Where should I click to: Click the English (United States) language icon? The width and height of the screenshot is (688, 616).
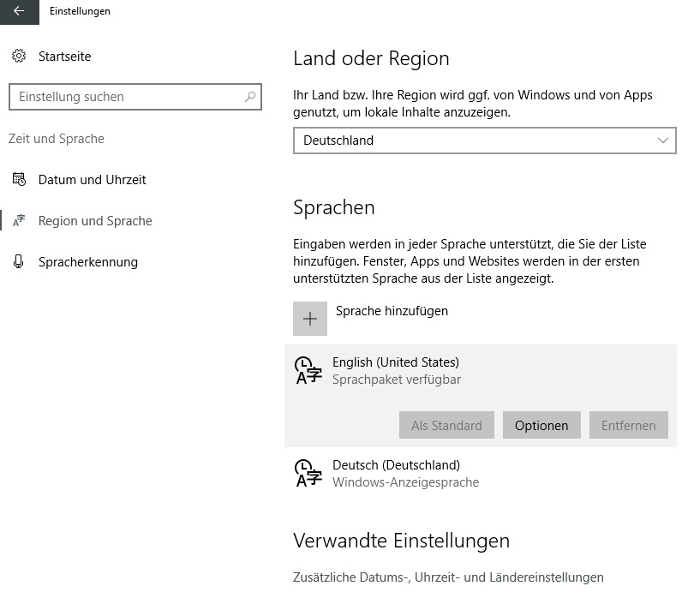pos(308,371)
